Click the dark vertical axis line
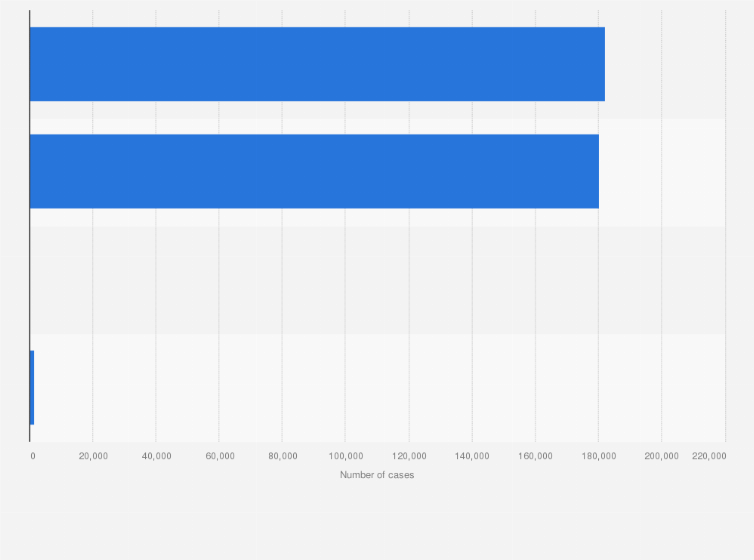754x560 pixels. coord(30,226)
